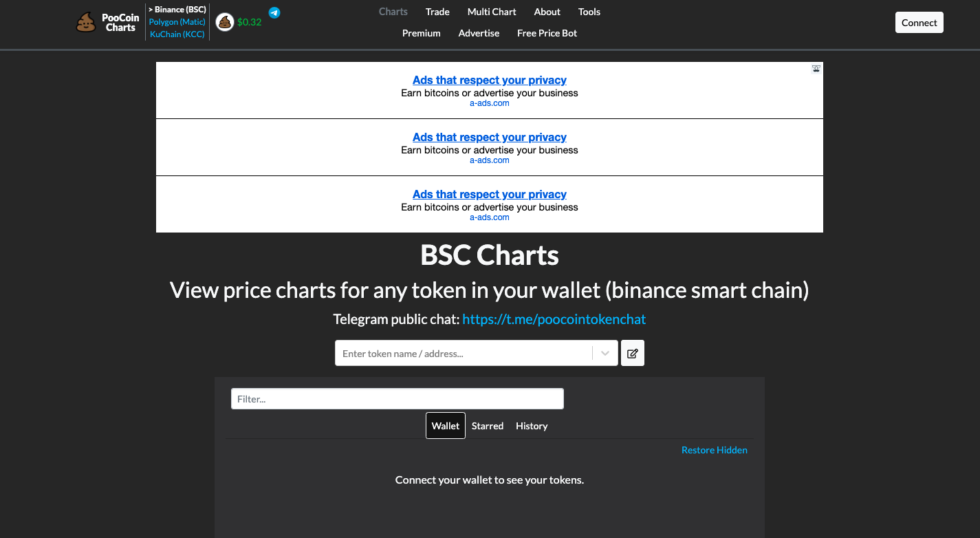This screenshot has height=538, width=980.
Task: Click the Restore Hidden link
Action: click(714, 450)
